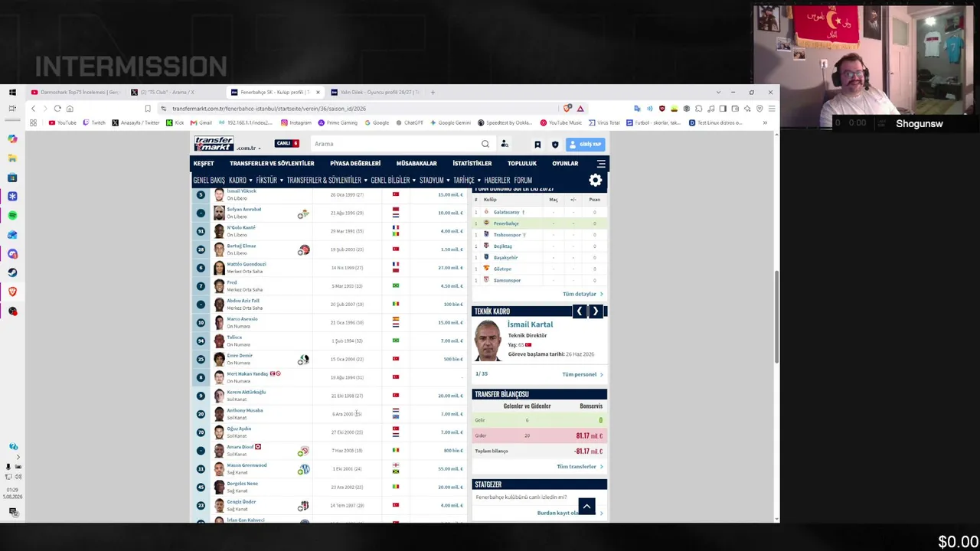Open the Haberler sub-navigation link

(x=497, y=180)
